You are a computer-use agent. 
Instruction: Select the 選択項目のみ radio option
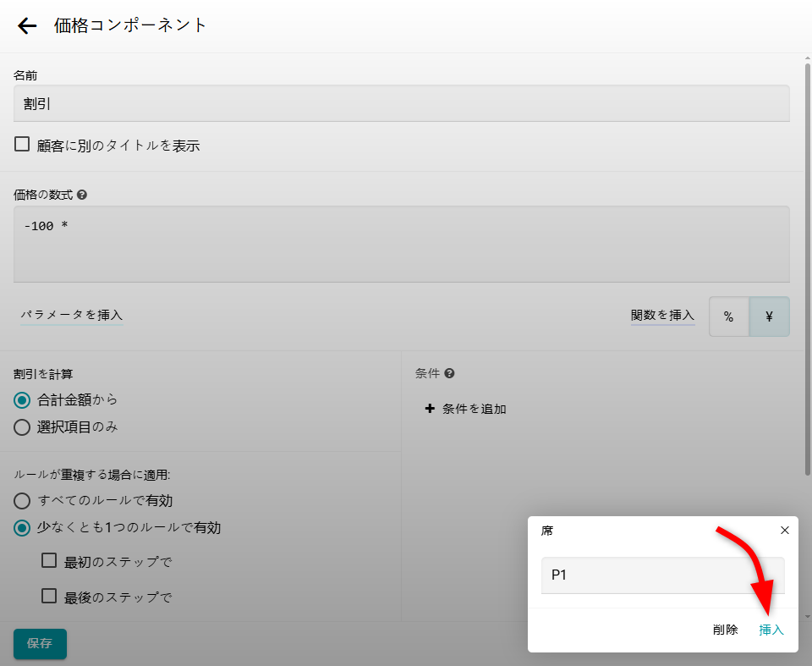[22, 427]
